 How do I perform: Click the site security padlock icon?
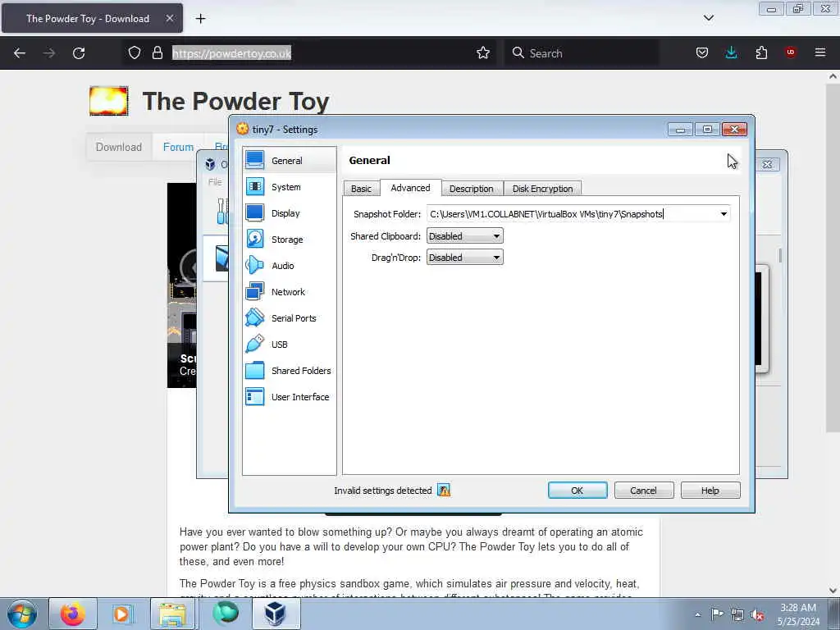point(157,52)
